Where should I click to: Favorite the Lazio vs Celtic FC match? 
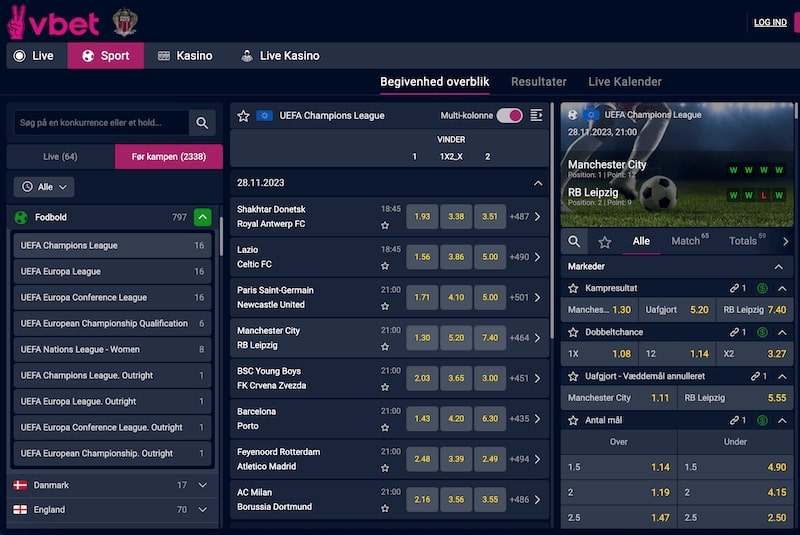tap(385, 266)
